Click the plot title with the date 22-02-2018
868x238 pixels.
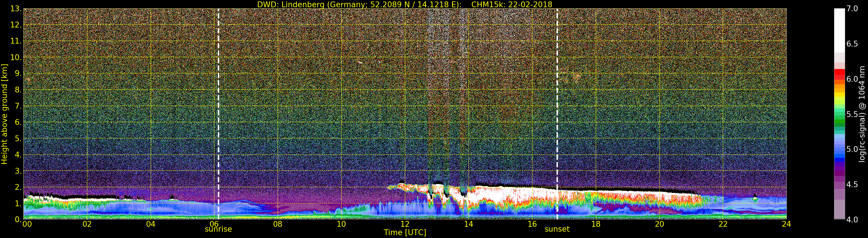tap(405, 4)
